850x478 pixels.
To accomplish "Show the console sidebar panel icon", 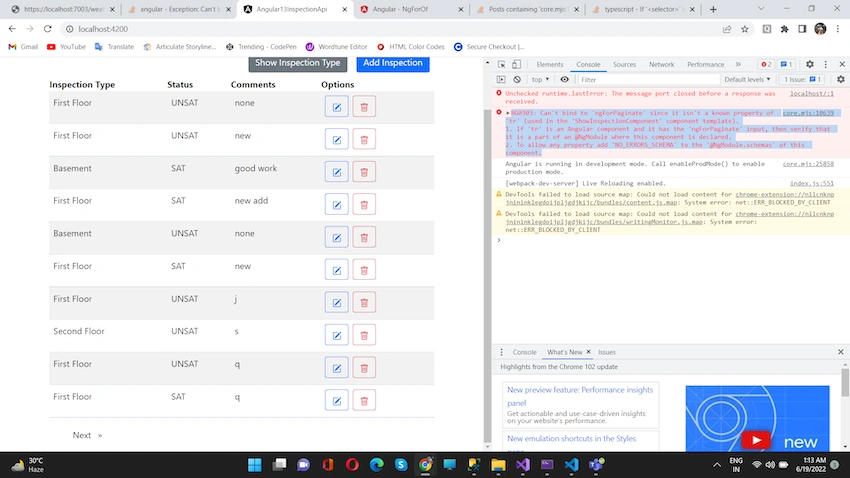I will pyautogui.click(x=501, y=80).
